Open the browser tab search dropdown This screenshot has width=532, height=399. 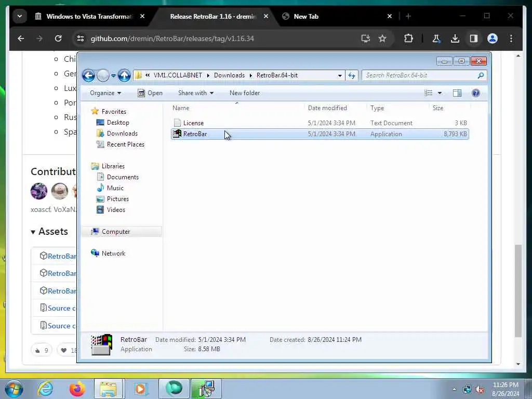pyautogui.click(x=20, y=16)
